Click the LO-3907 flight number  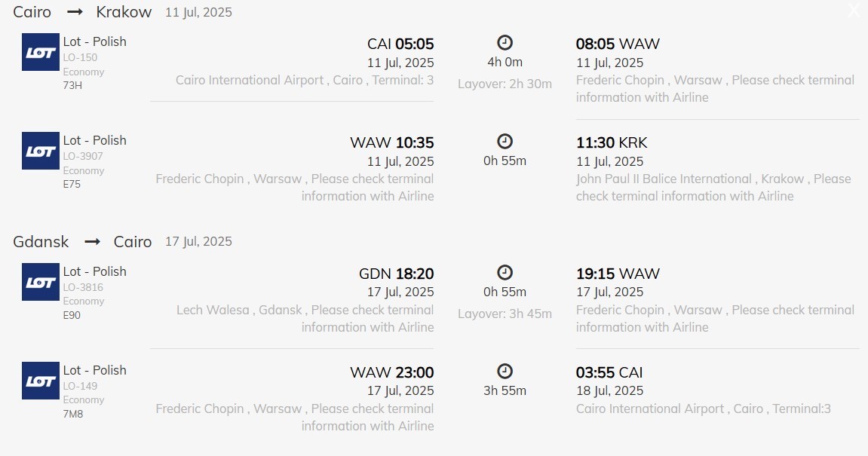pos(83,156)
